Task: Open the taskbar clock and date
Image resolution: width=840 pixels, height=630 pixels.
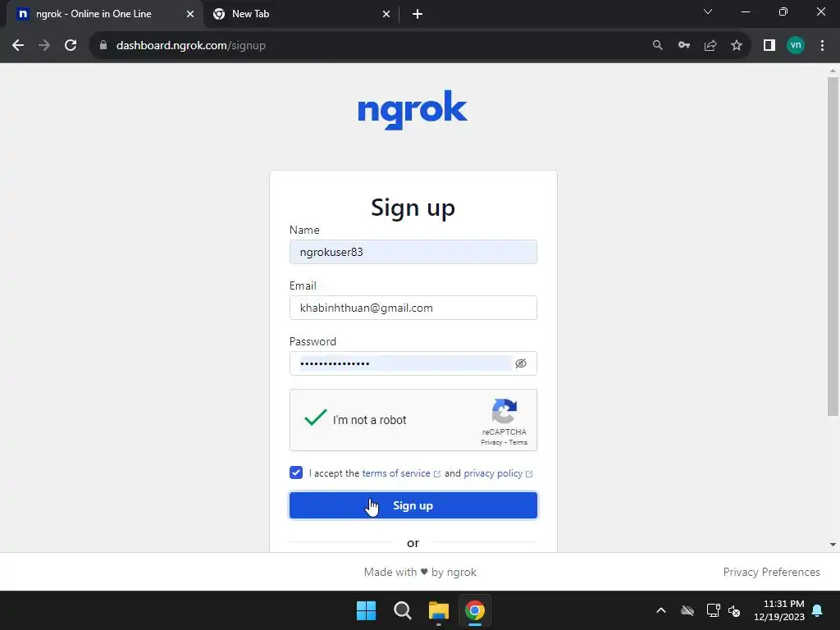Action: tap(779, 610)
